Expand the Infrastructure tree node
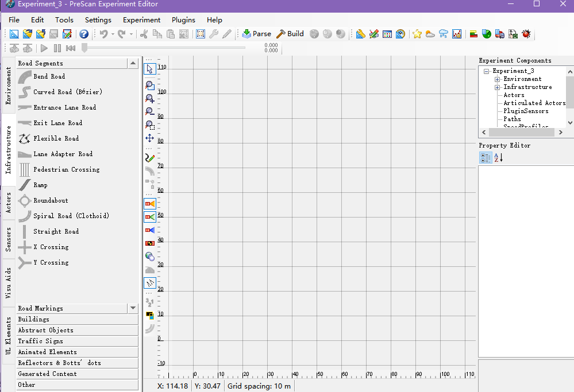574x392 pixels. click(x=497, y=87)
